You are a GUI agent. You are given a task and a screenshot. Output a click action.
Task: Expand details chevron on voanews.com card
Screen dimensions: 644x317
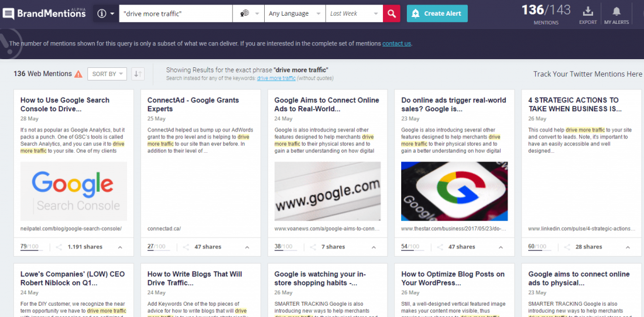click(374, 247)
